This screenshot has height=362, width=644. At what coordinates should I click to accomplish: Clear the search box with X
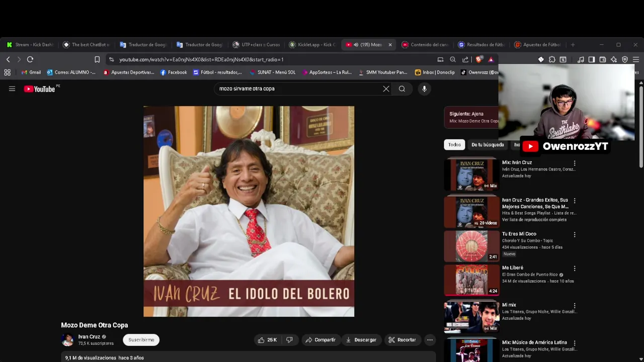click(x=386, y=89)
